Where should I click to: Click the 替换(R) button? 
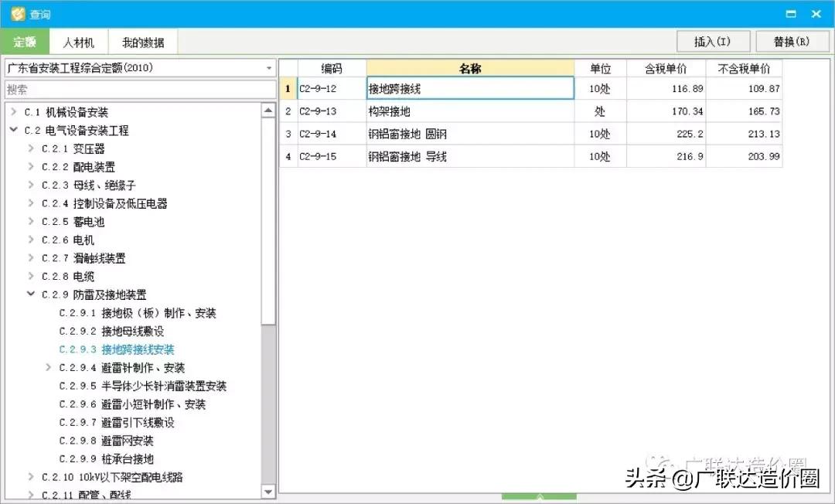792,42
